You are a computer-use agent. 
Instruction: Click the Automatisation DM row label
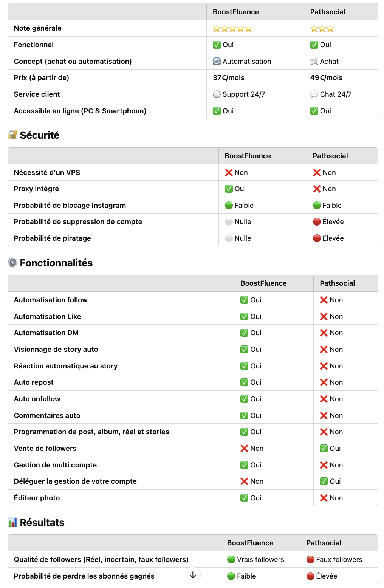(46, 333)
